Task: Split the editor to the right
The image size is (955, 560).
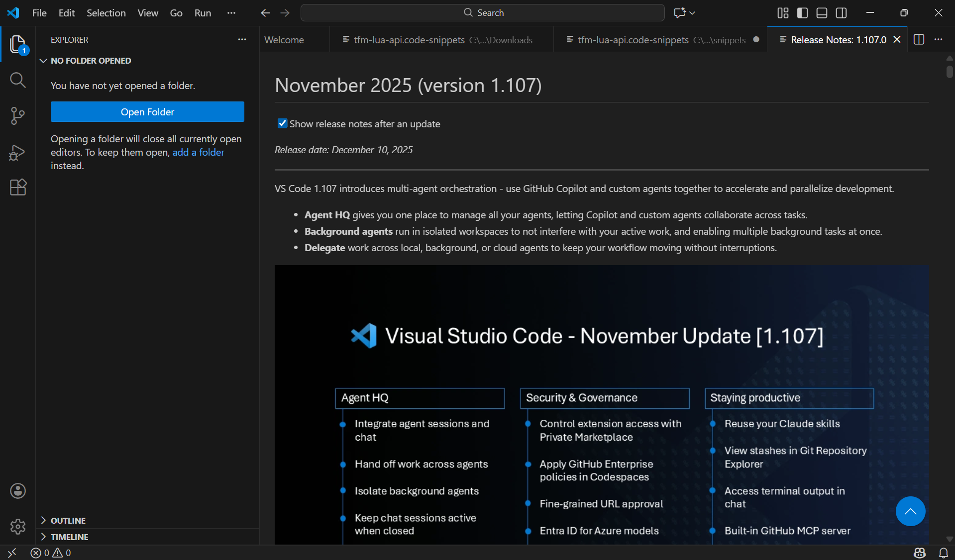Action: coord(919,39)
